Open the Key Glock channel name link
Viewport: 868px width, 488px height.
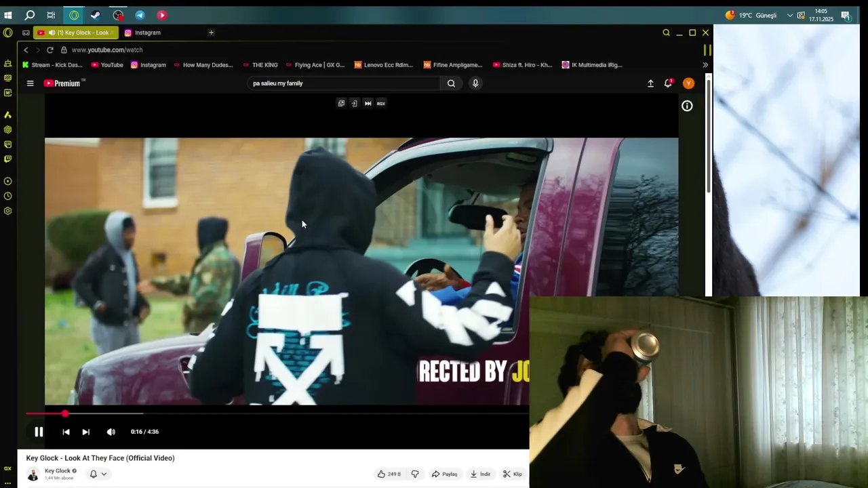(x=58, y=471)
